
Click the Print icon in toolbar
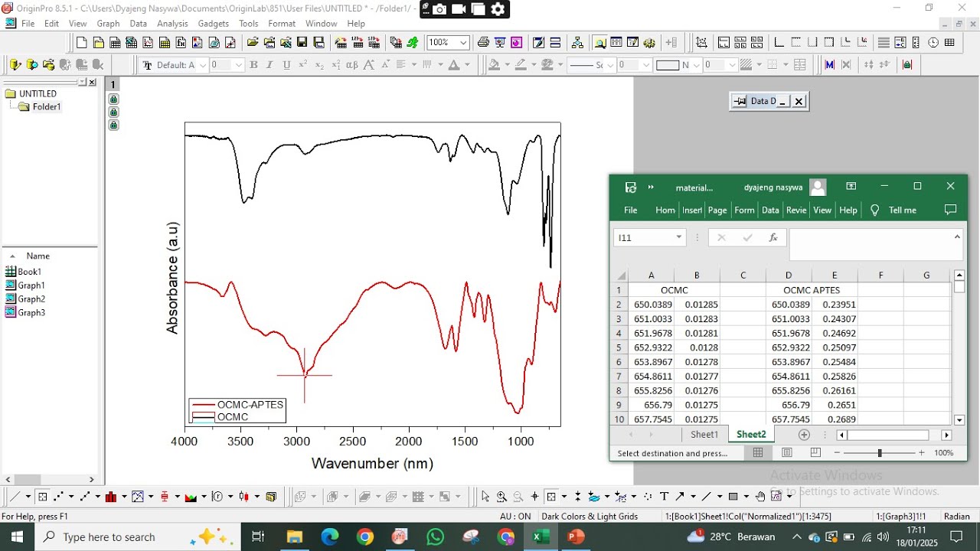pyautogui.click(x=483, y=43)
